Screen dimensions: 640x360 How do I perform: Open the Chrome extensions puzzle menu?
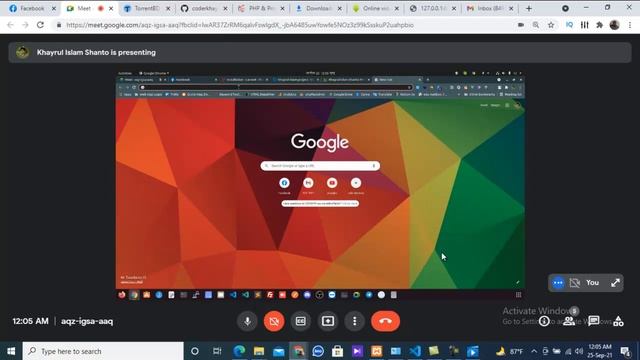[x=600, y=25]
